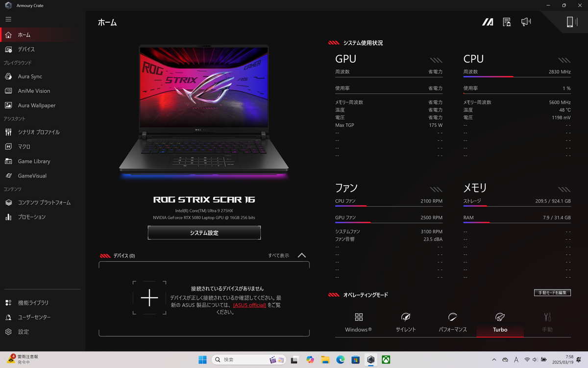Click the 175 W Max TGP value

[x=436, y=125]
